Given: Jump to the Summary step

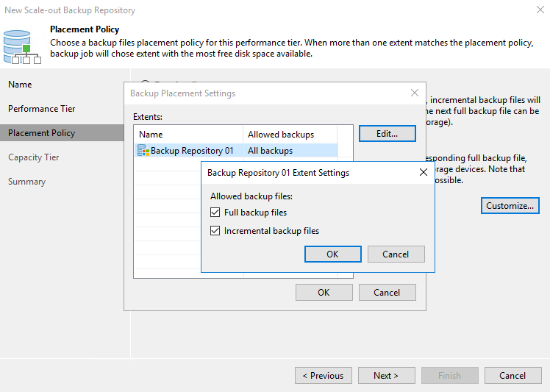Looking at the screenshot, I should 27,182.
